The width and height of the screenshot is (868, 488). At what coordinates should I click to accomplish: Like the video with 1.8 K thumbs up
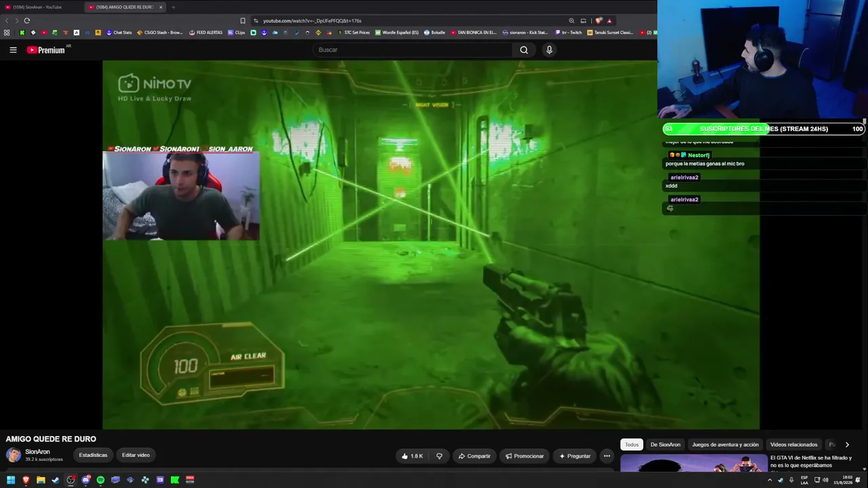click(412, 456)
